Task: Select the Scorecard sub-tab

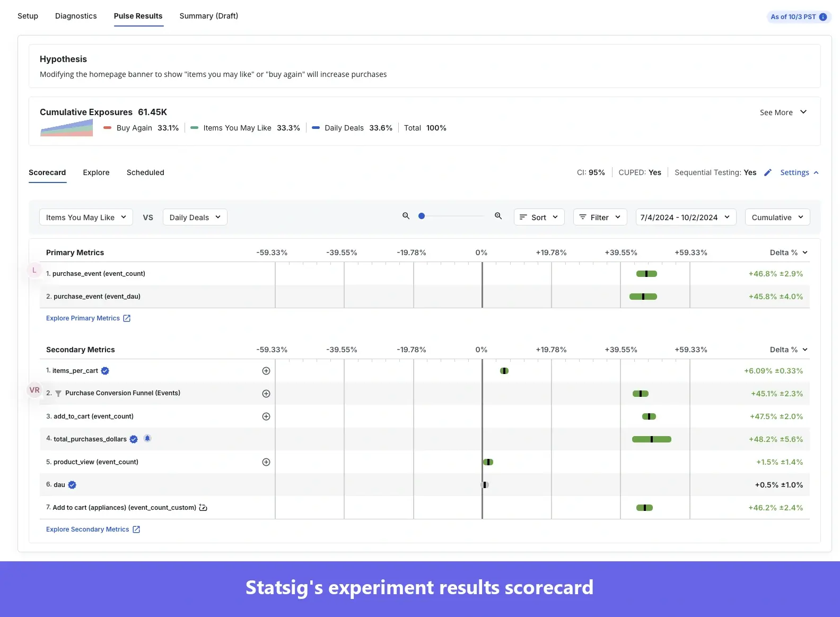Action: pos(47,172)
